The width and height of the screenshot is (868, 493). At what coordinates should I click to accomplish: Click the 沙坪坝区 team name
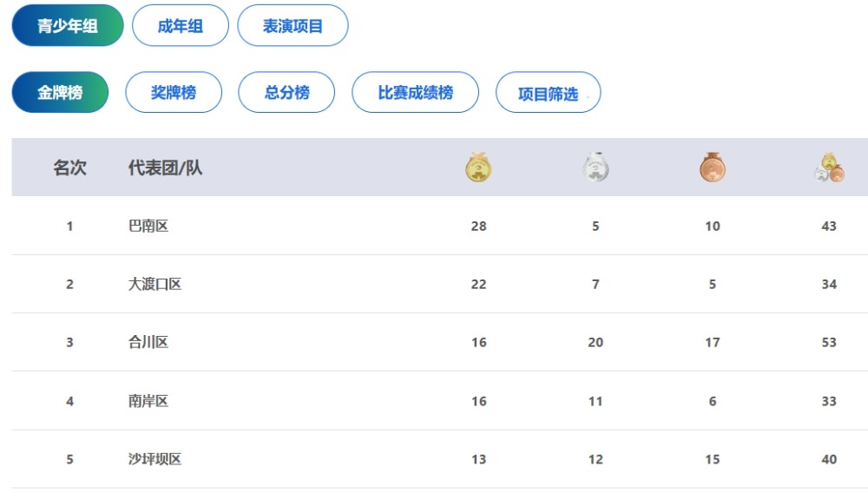[x=155, y=458]
